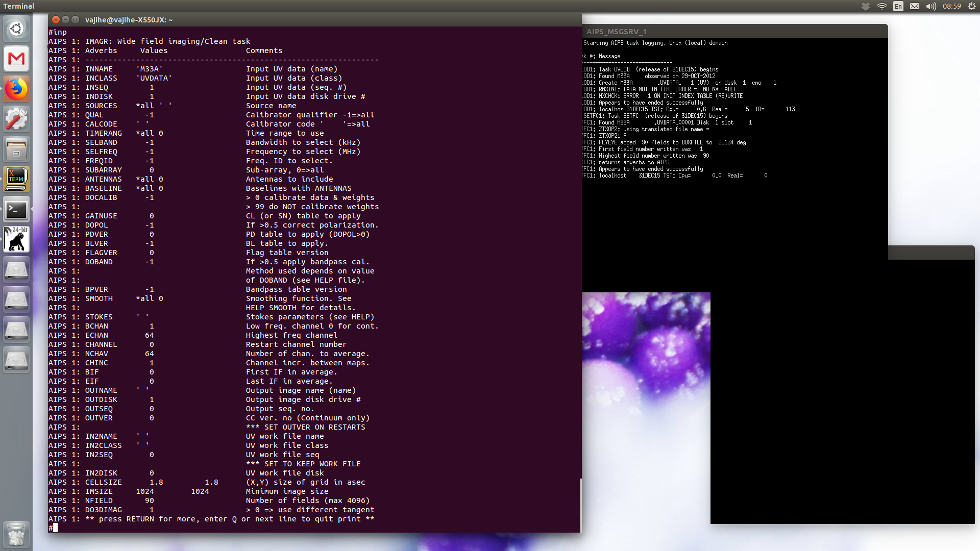This screenshot has width=980, height=551.
Task: Switch to the Terminal launcher icon
Action: pos(16,209)
